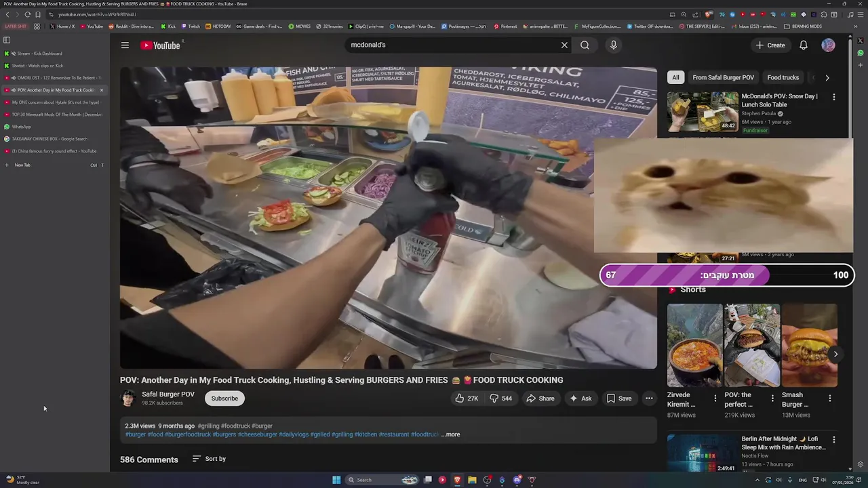868x488 pixels.
Task: Open Sort by comments dropdown
Action: click(209, 459)
